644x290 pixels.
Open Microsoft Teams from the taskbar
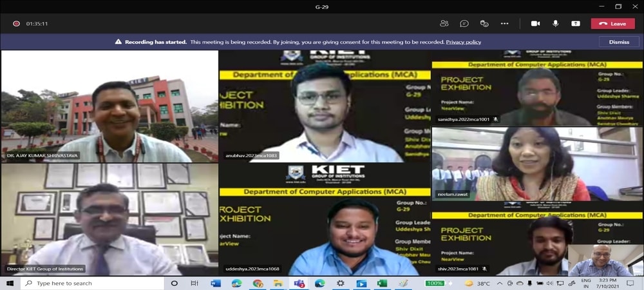[299, 284]
